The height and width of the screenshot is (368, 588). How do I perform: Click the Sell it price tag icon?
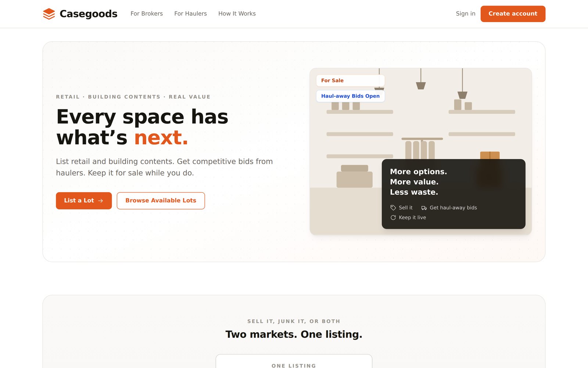coord(393,208)
